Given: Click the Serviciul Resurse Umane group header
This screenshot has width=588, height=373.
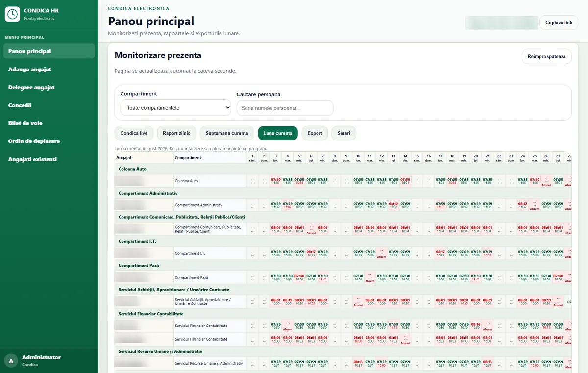Looking at the screenshot, I should [x=343, y=351].
